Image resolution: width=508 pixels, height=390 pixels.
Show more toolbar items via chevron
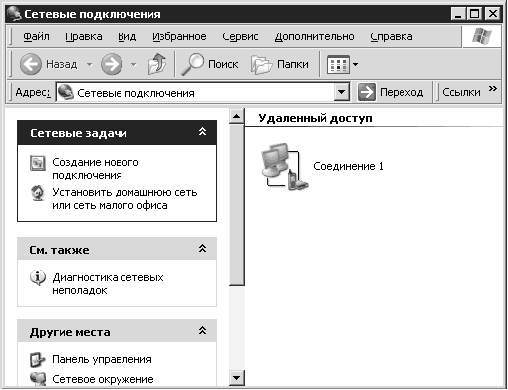pos(493,89)
